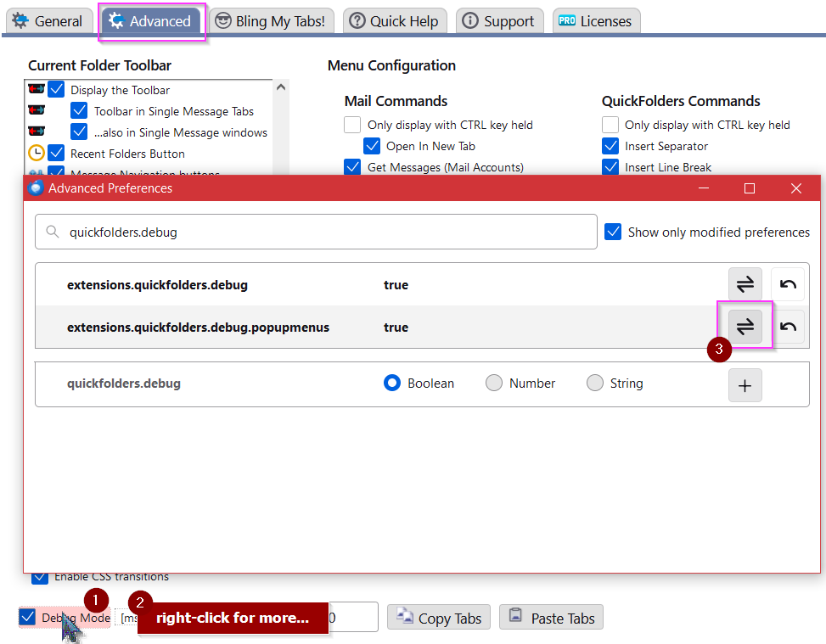Click the plus icon to add quickfolders.debug preference
Image resolution: width=826 pixels, height=644 pixels.
pos(745,384)
